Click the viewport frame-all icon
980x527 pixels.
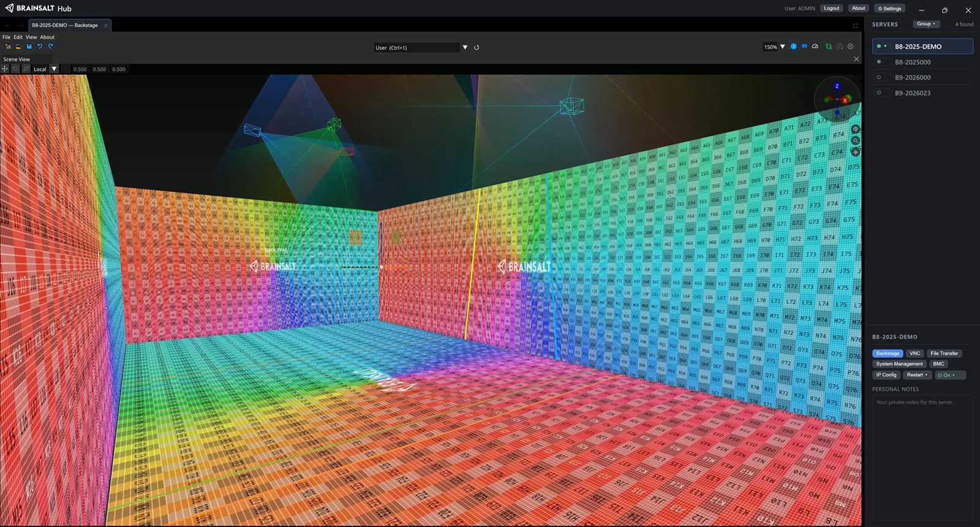(855, 129)
